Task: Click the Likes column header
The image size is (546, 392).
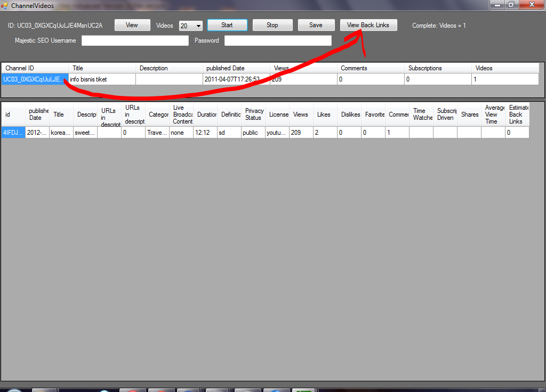Action: click(x=325, y=115)
